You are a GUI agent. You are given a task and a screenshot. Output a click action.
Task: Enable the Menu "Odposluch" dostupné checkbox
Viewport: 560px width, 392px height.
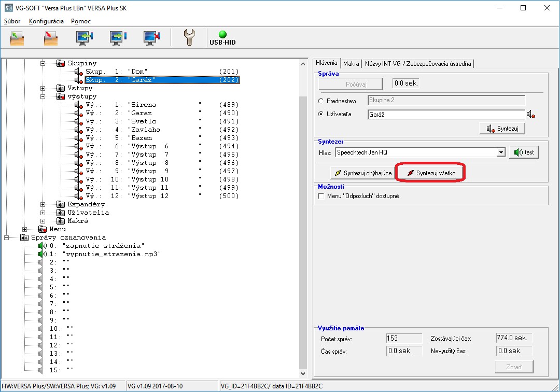coord(321,196)
